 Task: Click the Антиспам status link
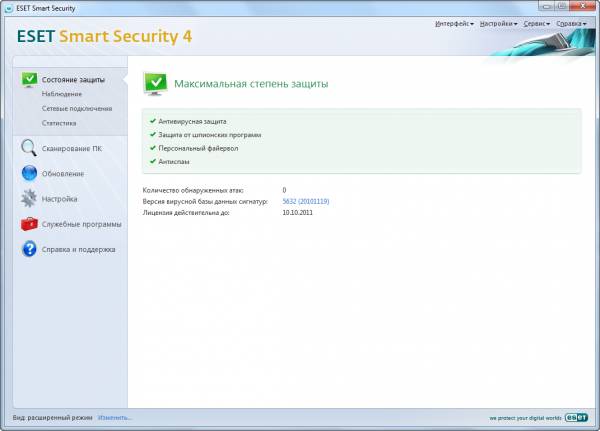[x=174, y=162]
